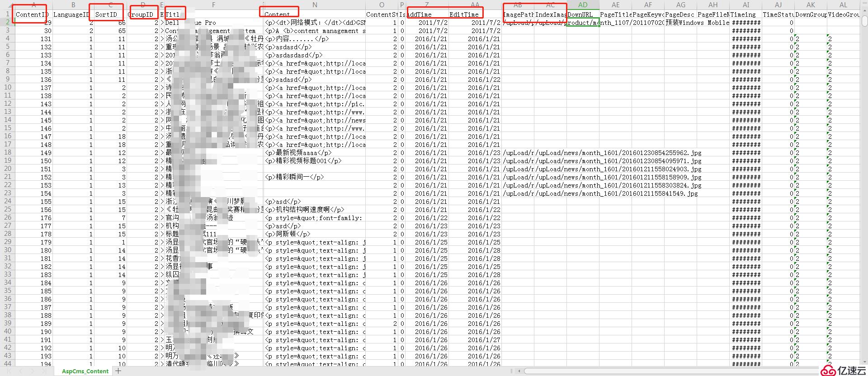The height and width of the screenshot is (376, 868).
Task: Click the '<p>最新视频aaaa</p>' cell
Action: (x=315, y=153)
